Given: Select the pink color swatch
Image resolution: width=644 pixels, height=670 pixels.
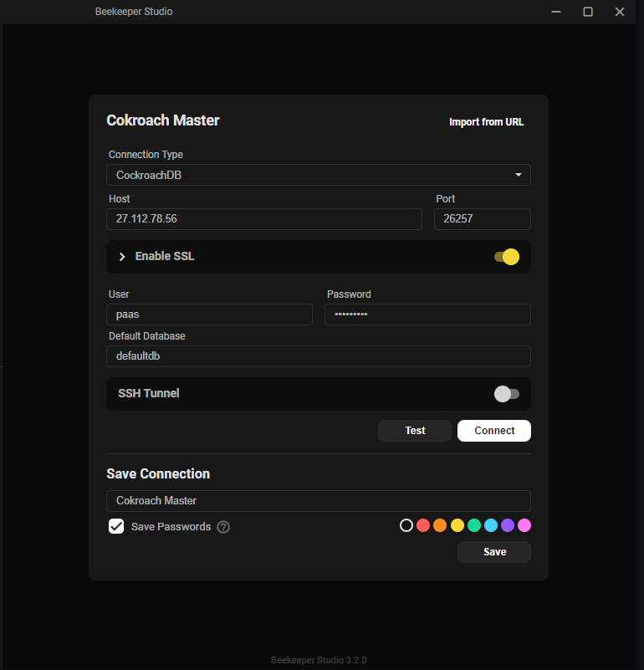Looking at the screenshot, I should pyautogui.click(x=524, y=525).
